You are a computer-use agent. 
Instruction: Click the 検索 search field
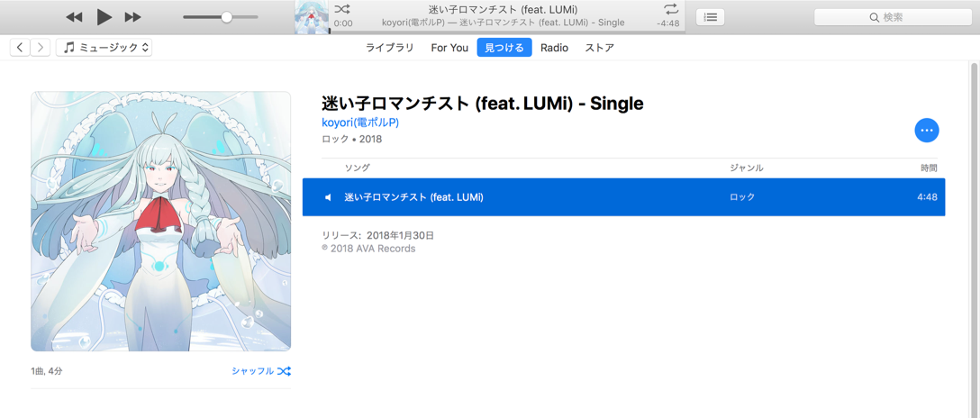pyautogui.click(x=894, y=17)
